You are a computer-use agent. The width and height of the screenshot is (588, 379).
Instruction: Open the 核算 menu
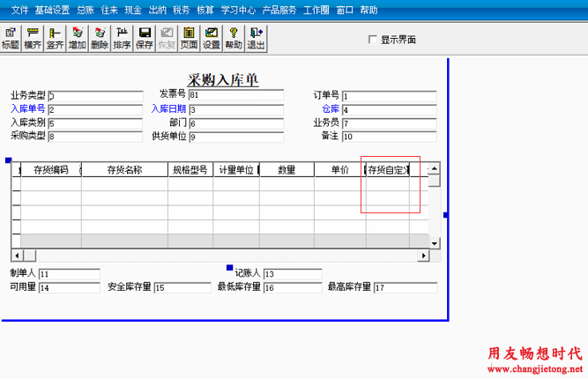tap(205, 10)
